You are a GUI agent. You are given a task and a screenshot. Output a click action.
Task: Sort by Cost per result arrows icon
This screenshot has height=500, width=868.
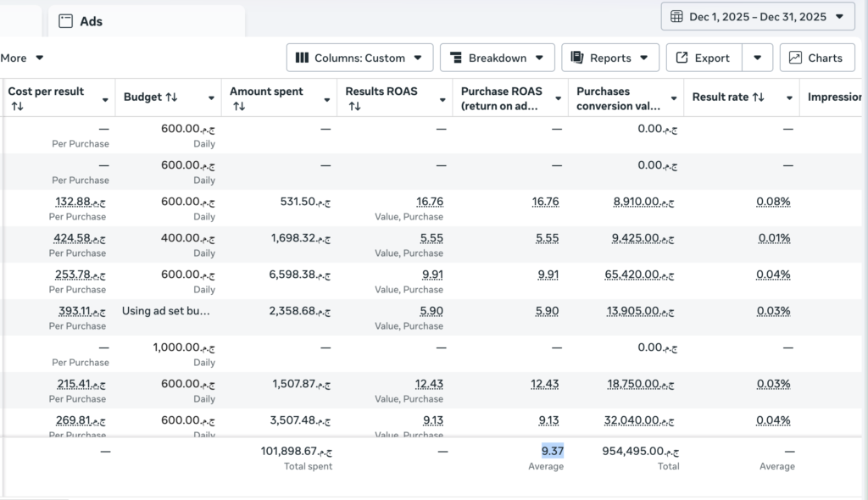[17, 106]
